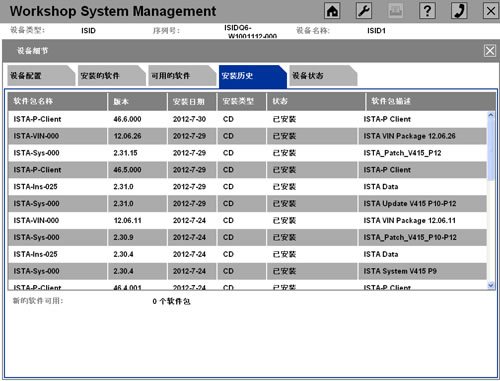Close the Workshop System Management window
The height and width of the screenshot is (381, 500).
pos(491,11)
